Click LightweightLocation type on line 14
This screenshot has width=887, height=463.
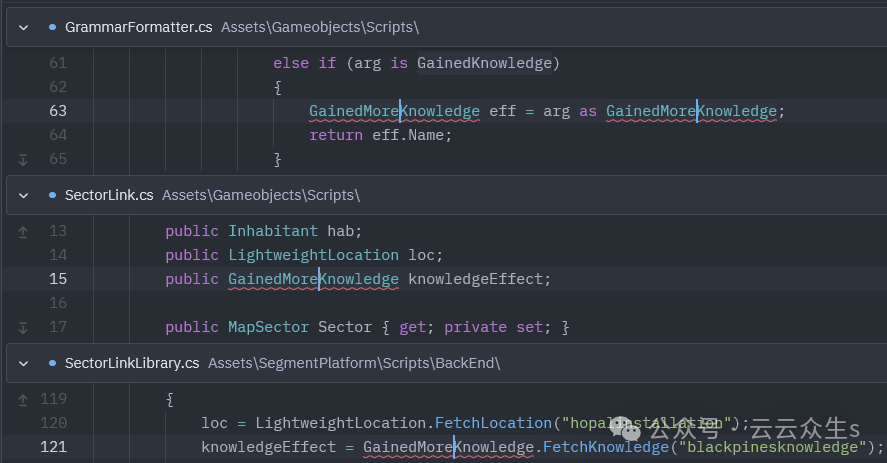313,255
